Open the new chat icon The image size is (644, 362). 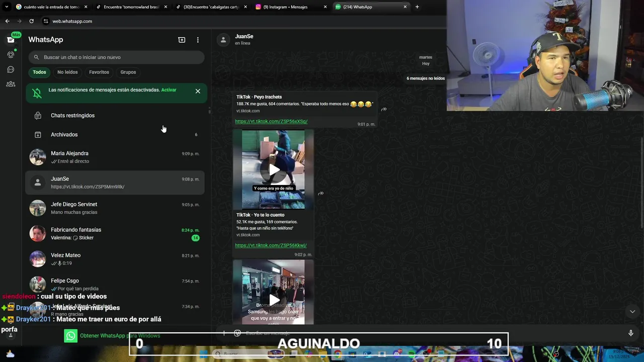pos(182,40)
